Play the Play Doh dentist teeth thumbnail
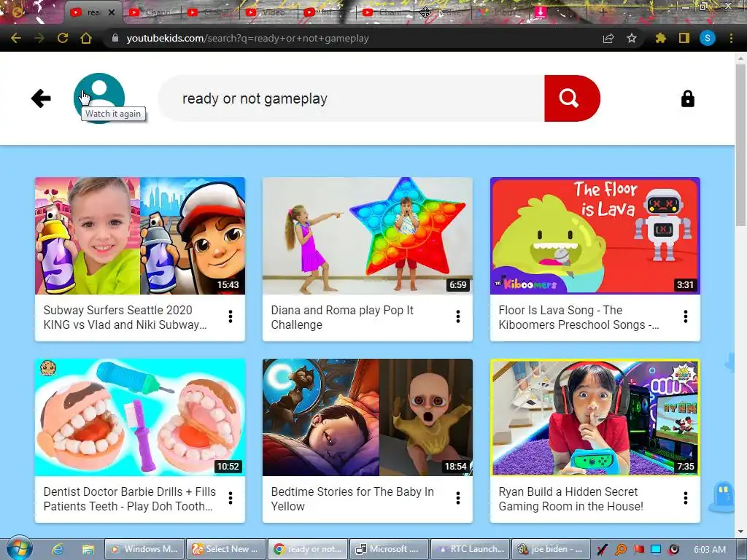 [x=140, y=417]
